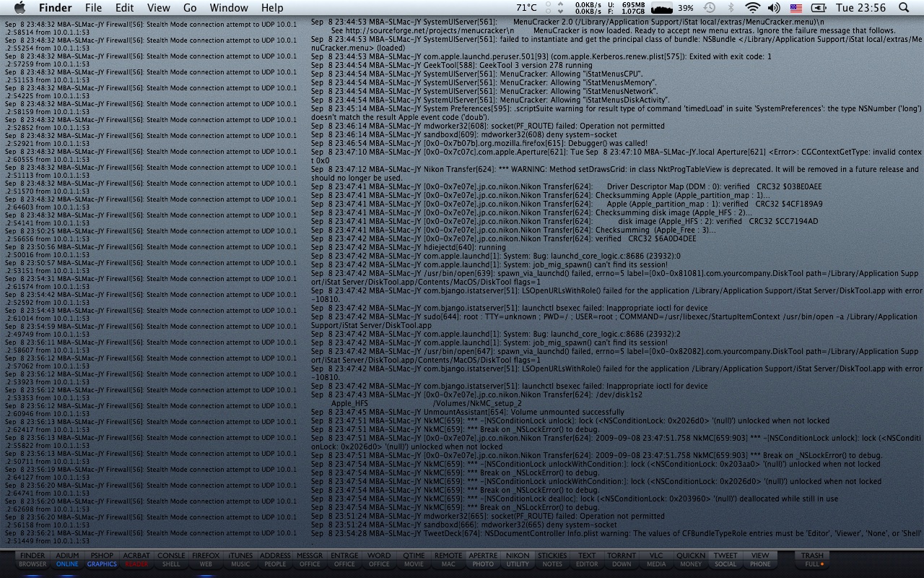Viewport: 924px width, 578px height.
Task: Launch QUICKN Money tile in dock
Action: point(691,560)
